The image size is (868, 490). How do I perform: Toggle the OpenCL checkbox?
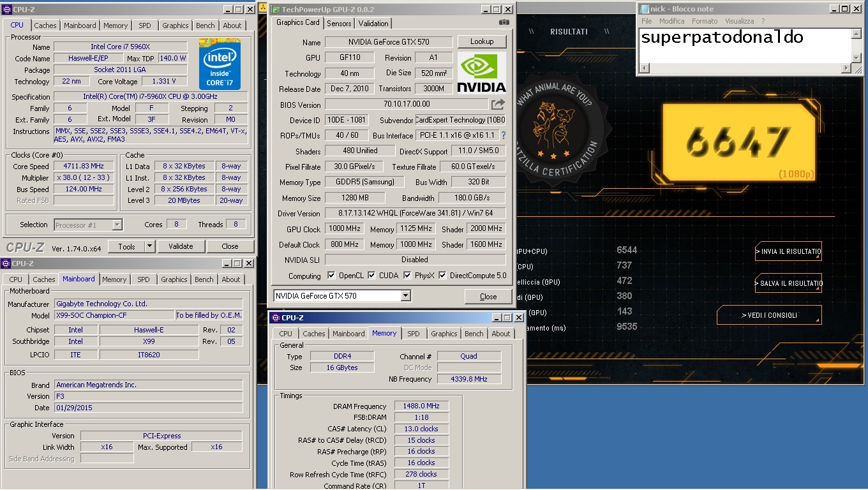[x=331, y=276]
